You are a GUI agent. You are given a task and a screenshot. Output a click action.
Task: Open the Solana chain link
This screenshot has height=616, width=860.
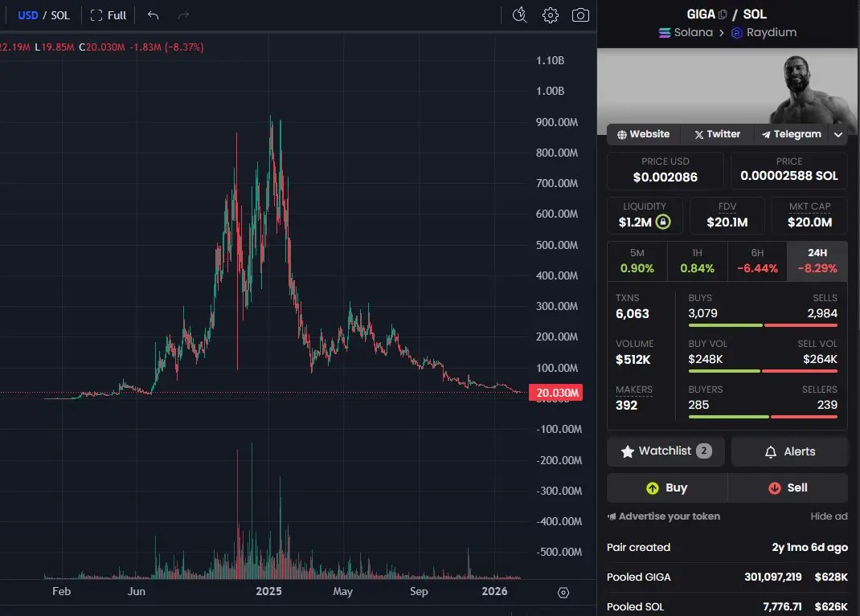pyautogui.click(x=686, y=32)
